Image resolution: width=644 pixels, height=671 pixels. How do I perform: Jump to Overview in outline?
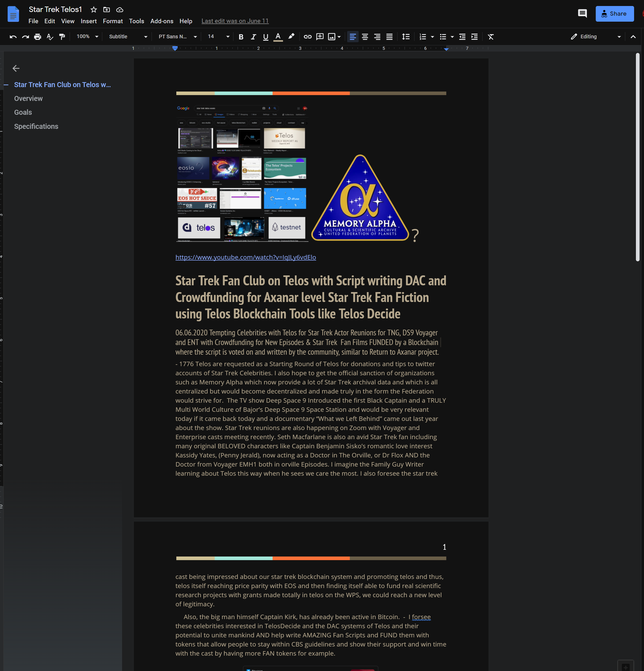coord(28,99)
